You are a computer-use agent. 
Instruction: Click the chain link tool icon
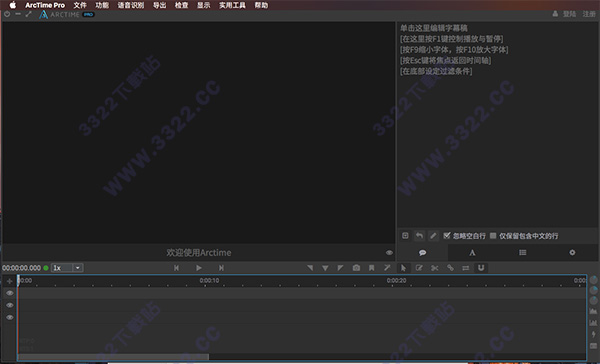pyautogui.click(x=450, y=268)
